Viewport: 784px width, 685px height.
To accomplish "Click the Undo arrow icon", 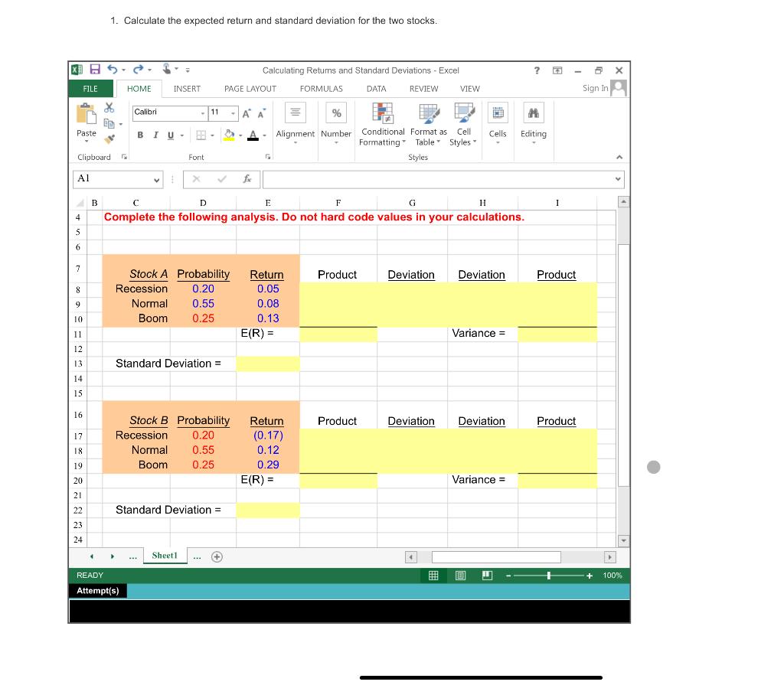I will 113,70.
